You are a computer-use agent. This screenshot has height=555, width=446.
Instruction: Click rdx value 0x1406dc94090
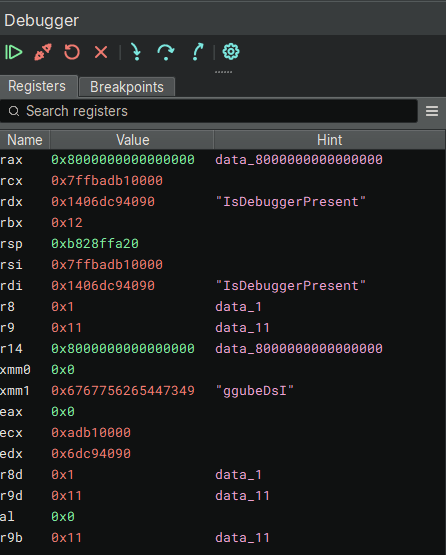click(103, 202)
